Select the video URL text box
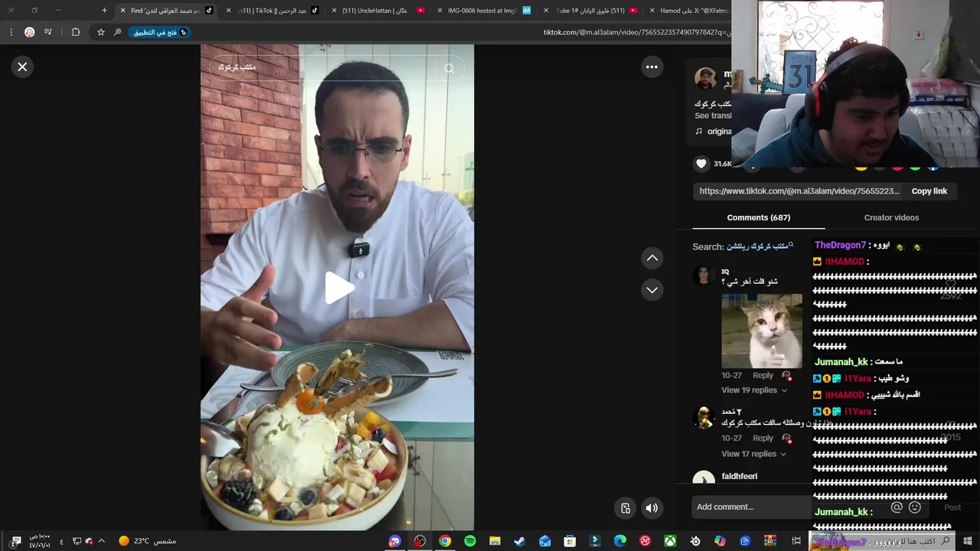Screen dimensions: 980x551 pyautogui.click(x=799, y=191)
